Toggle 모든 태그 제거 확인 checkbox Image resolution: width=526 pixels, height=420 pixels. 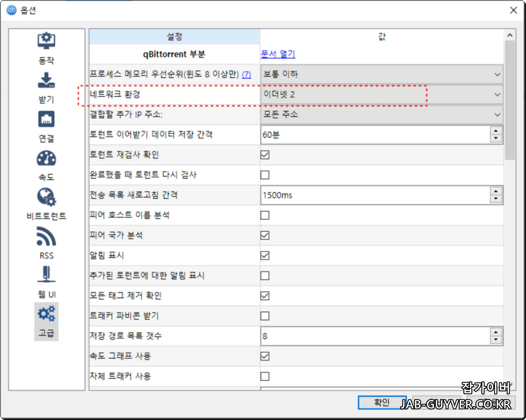click(x=265, y=296)
